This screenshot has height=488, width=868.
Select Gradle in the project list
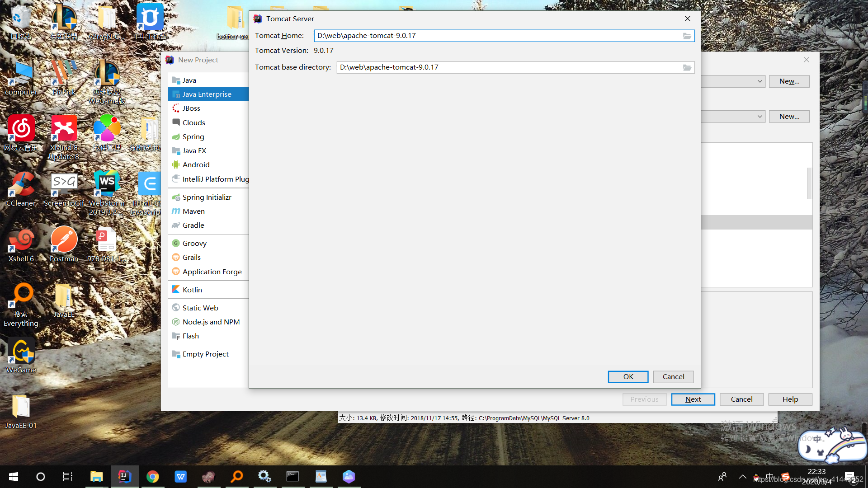[x=193, y=225]
